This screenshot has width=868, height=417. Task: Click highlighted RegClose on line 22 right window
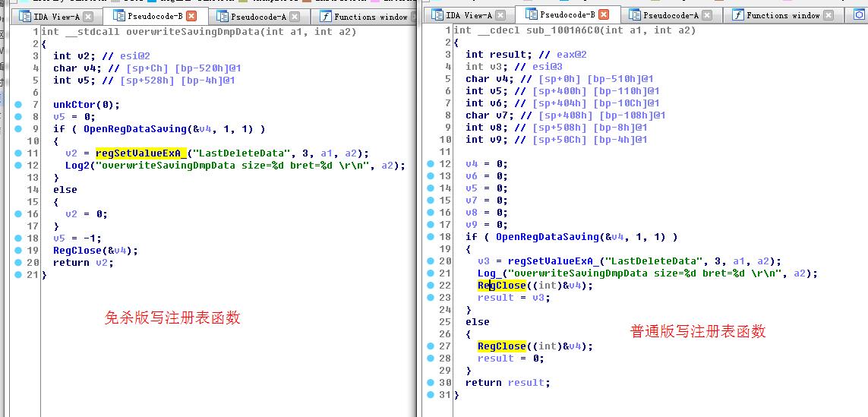tap(501, 286)
